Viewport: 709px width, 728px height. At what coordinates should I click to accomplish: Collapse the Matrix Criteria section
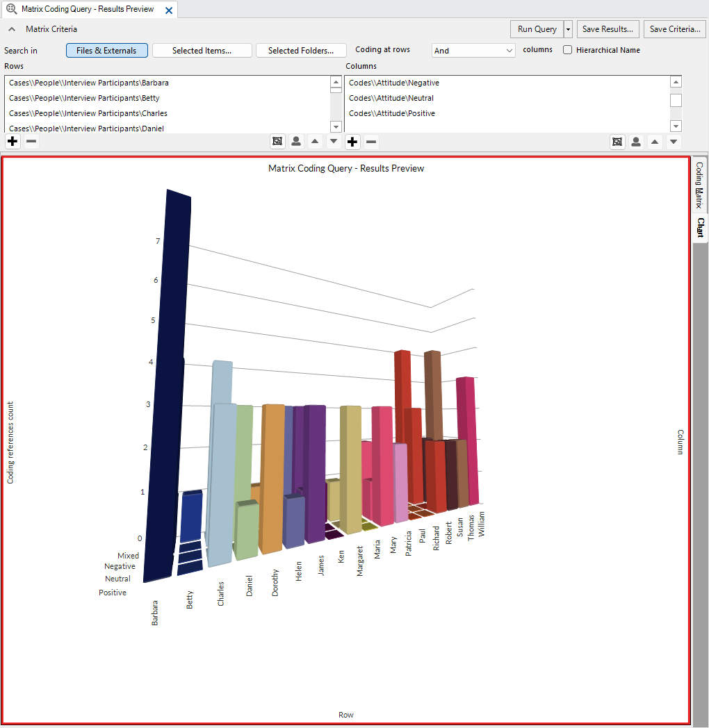click(12, 29)
